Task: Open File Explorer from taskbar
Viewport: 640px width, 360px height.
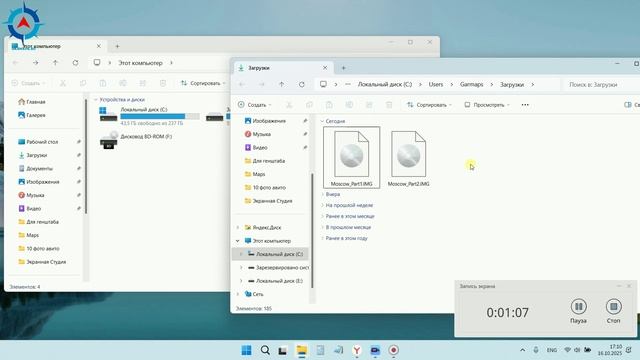Action: pos(302,350)
